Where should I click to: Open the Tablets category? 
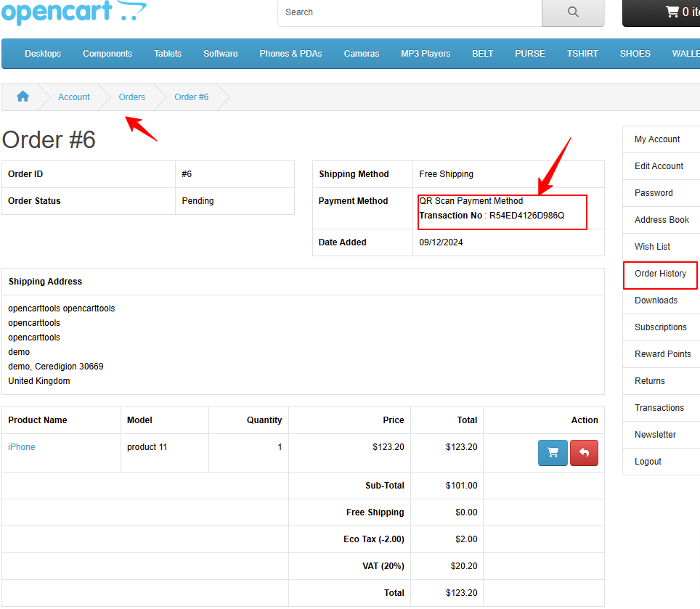[168, 54]
